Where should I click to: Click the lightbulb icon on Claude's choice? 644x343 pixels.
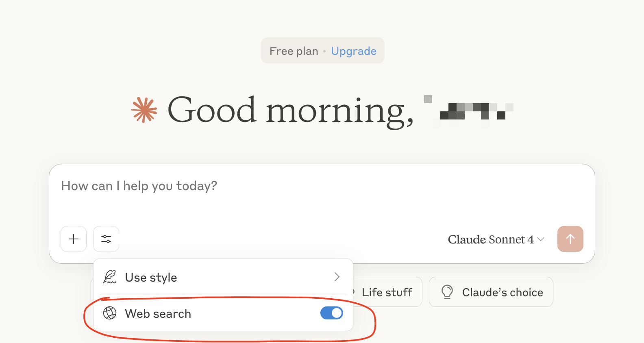[447, 292]
